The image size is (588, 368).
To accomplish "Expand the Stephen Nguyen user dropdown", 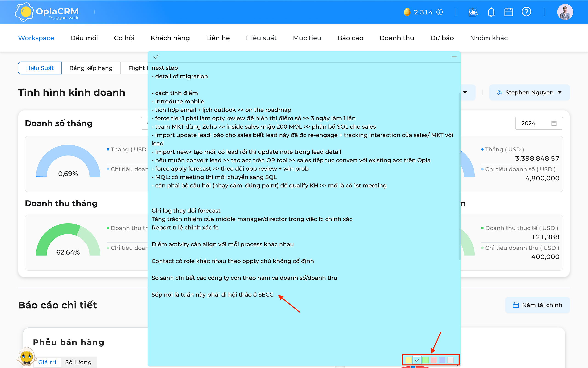I will pyautogui.click(x=529, y=93).
